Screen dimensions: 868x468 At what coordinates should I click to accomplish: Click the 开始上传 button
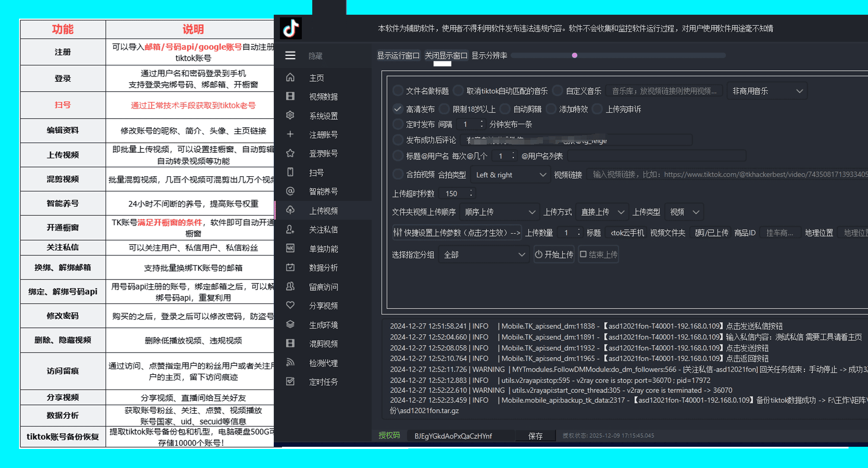tap(554, 255)
